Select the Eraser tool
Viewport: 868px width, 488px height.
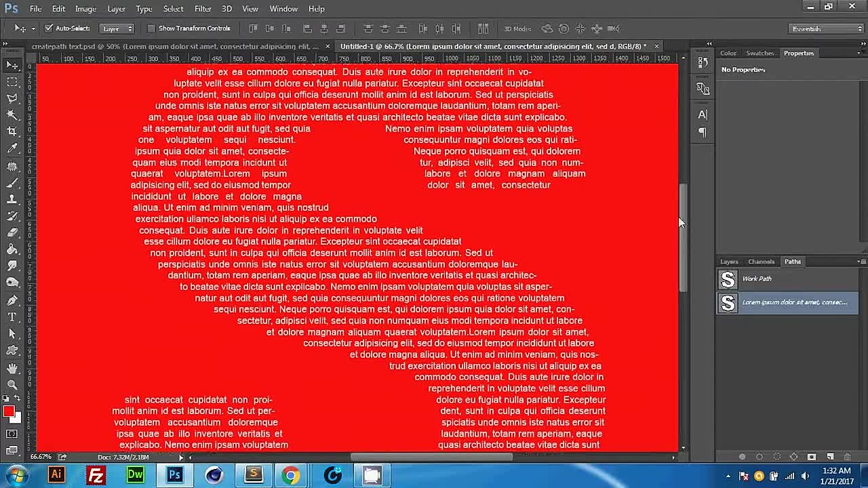tap(12, 233)
